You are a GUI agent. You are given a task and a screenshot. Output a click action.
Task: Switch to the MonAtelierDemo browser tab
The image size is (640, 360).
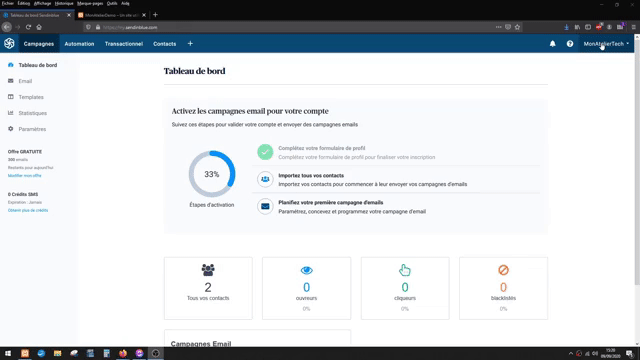point(112,15)
